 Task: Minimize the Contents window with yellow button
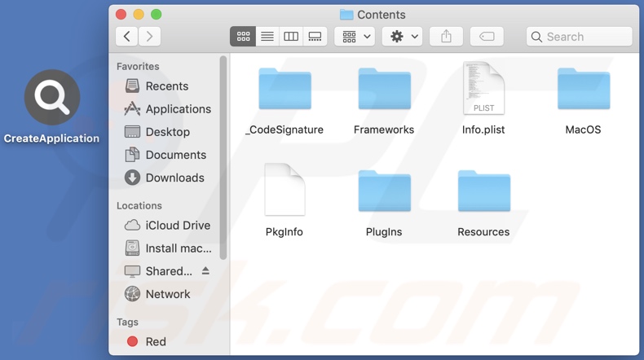(x=139, y=15)
